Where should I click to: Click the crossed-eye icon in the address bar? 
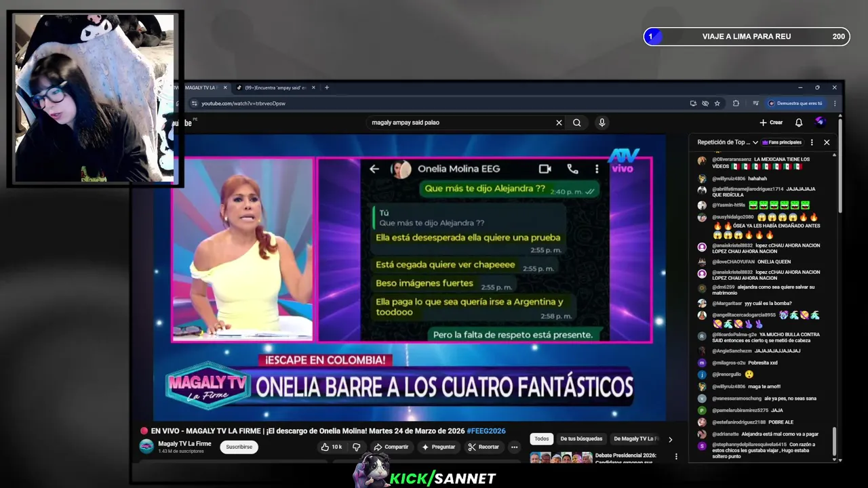coord(705,104)
